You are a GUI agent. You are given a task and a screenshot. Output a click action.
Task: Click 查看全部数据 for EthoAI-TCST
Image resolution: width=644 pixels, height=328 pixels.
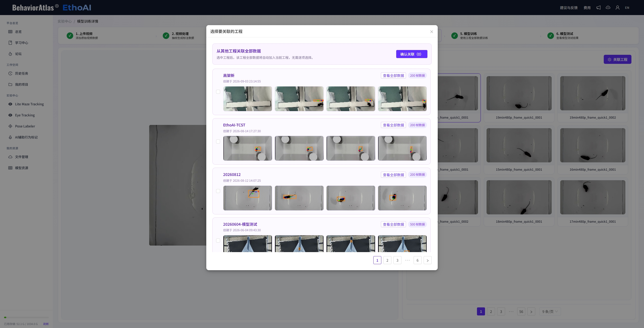(x=393, y=125)
